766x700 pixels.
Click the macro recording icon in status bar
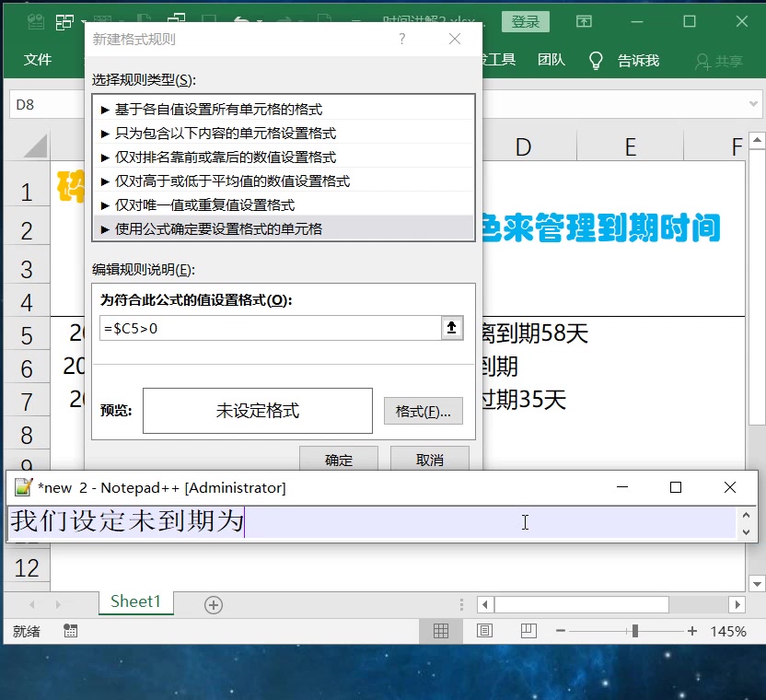pyautogui.click(x=71, y=631)
